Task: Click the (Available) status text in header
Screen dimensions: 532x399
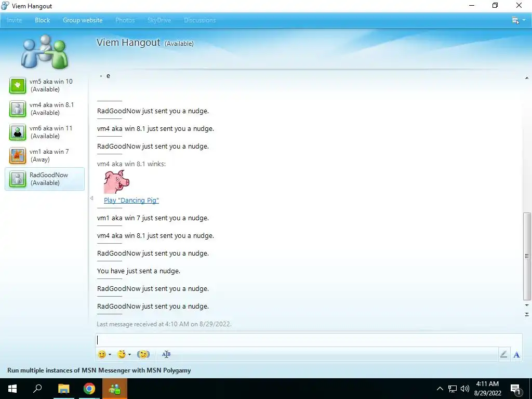Action: coord(179,44)
